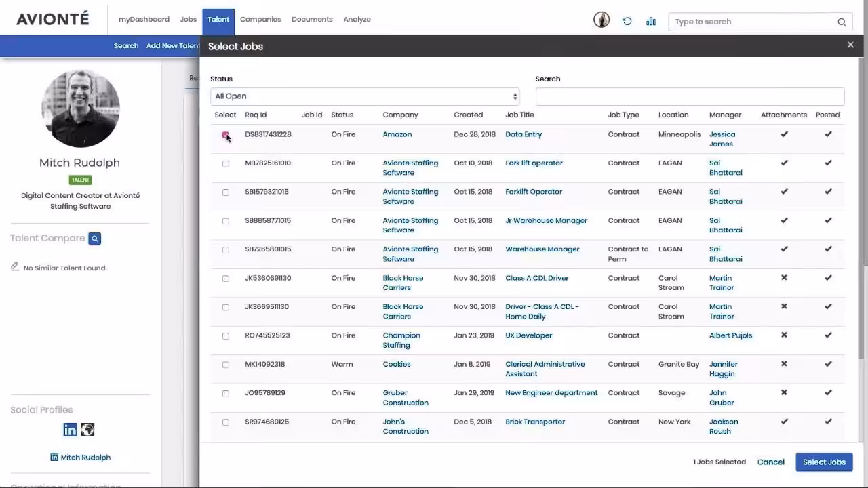The image size is (868, 488).
Task: Open Mitch Rudolph LinkedIn link
Action: coord(85,457)
